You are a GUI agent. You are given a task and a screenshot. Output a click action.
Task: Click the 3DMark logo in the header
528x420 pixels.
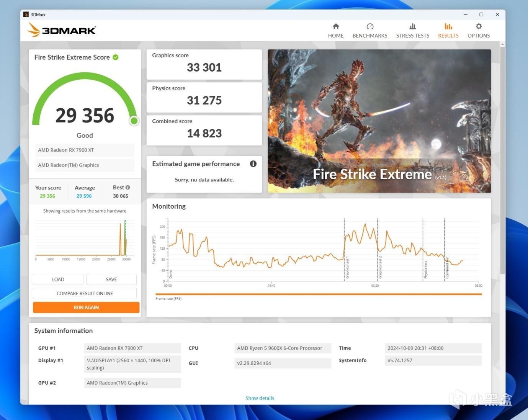pyautogui.click(x=61, y=30)
